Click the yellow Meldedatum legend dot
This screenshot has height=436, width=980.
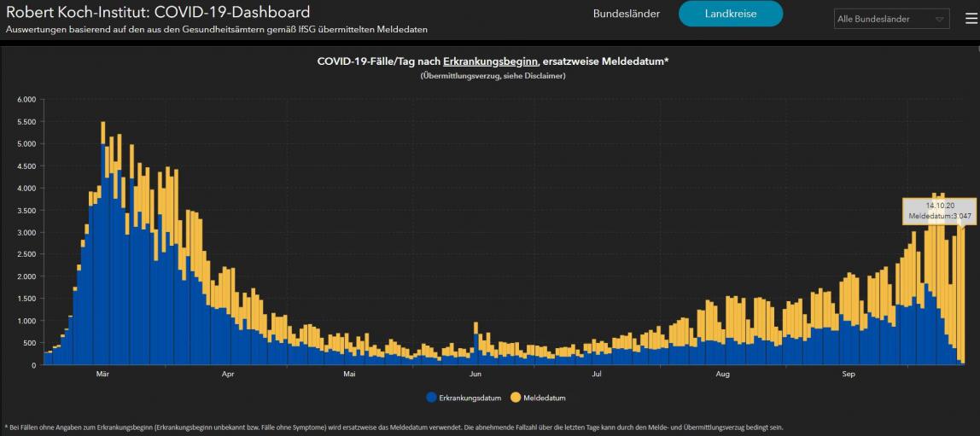(x=516, y=398)
